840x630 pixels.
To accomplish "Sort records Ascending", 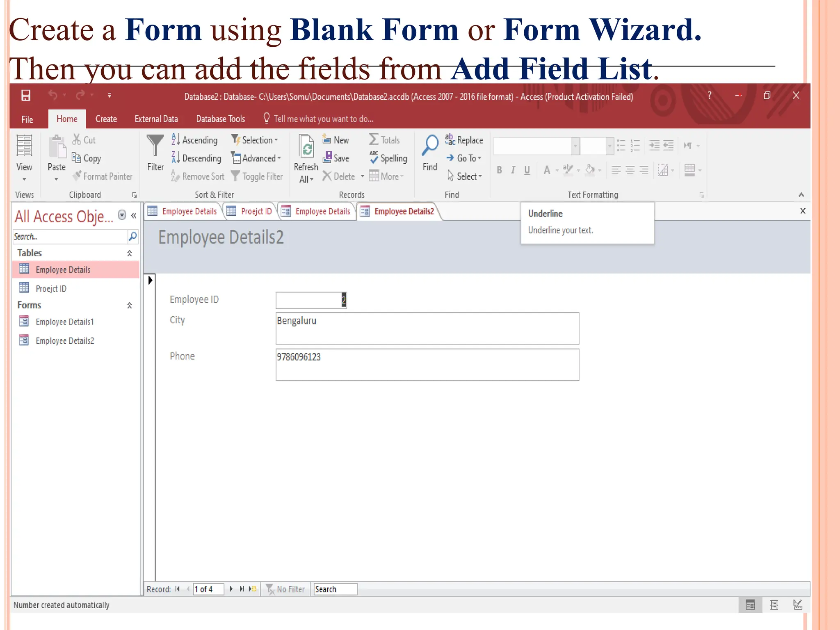I will click(x=194, y=140).
